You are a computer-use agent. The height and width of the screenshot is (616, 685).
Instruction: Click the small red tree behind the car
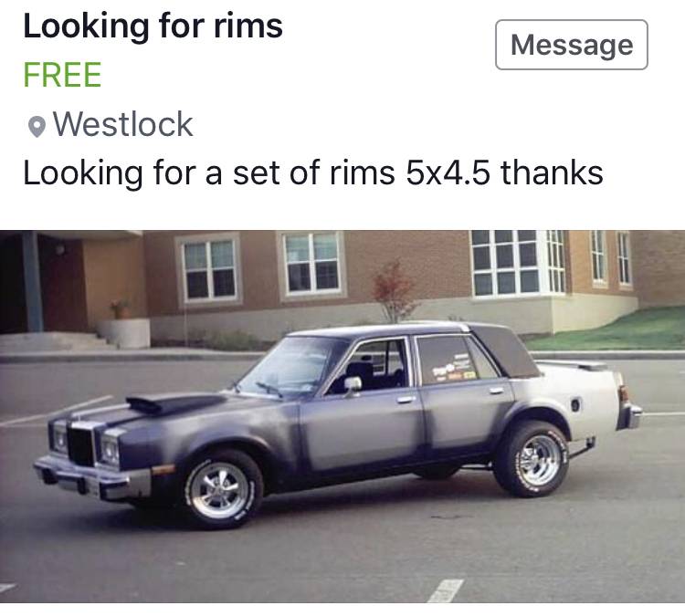click(395, 291)
